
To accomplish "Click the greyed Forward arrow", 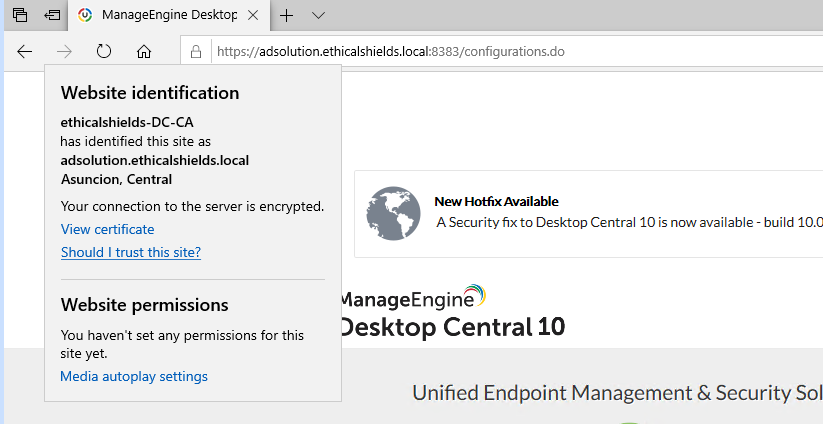I will pos(64,51).
